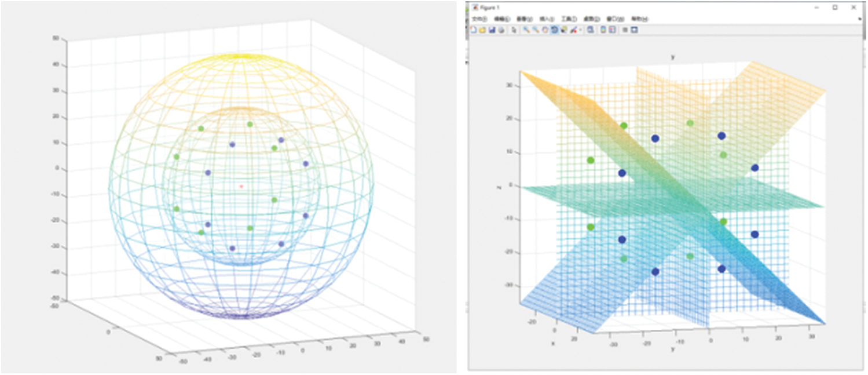Toggle the Zoom In magnifier tool
The width and height of the screenshot is (868, 375).
click(526, 30)
